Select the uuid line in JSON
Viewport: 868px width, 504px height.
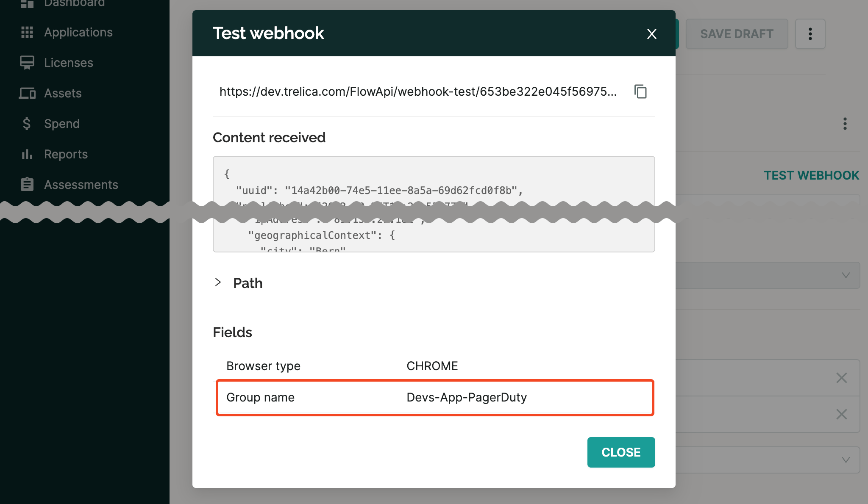click(379, 191)
